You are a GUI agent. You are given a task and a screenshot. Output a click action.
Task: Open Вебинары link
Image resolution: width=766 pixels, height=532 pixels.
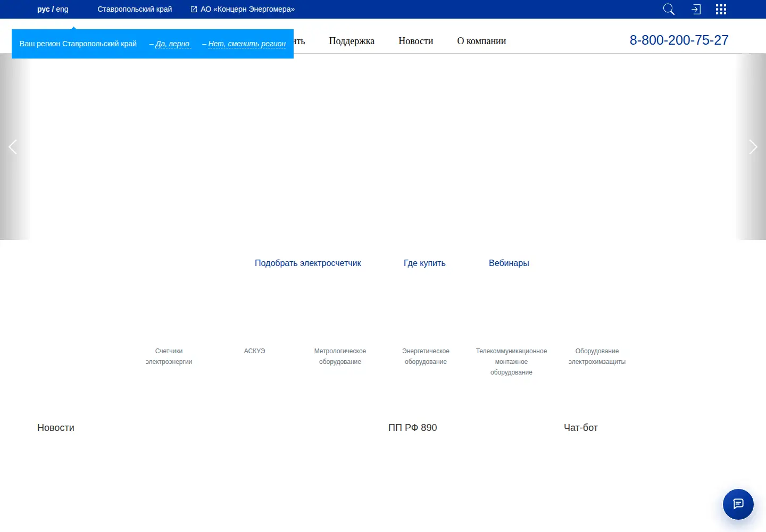coord(509,263)
